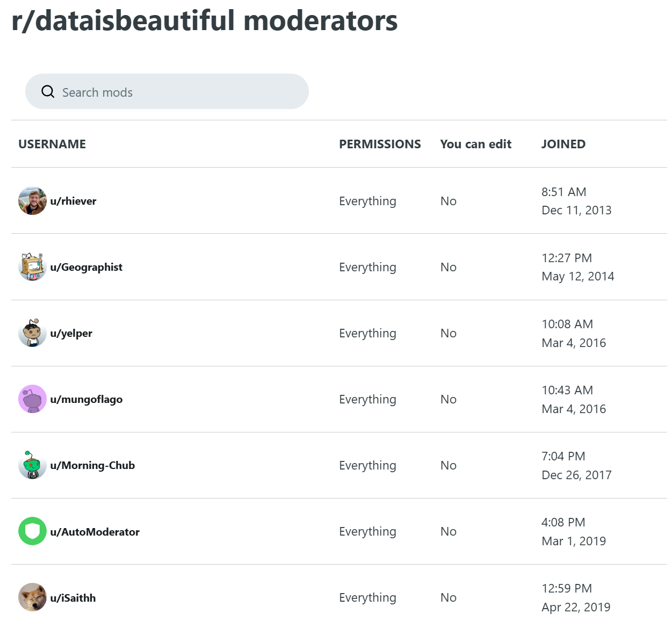Click the r/dataisbeautiful moderators page title
672x628 pixels.
[203, 21]
